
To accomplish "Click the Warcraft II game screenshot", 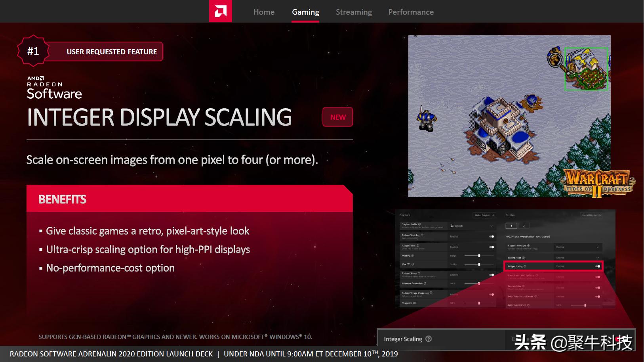I will click(509, 116).
